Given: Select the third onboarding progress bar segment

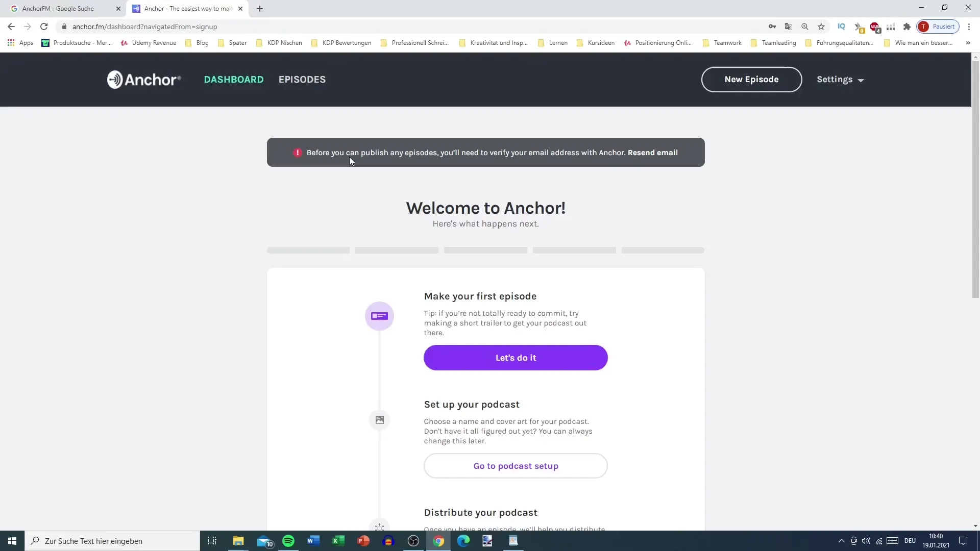Looking at the screenshot, I should 485,251.
